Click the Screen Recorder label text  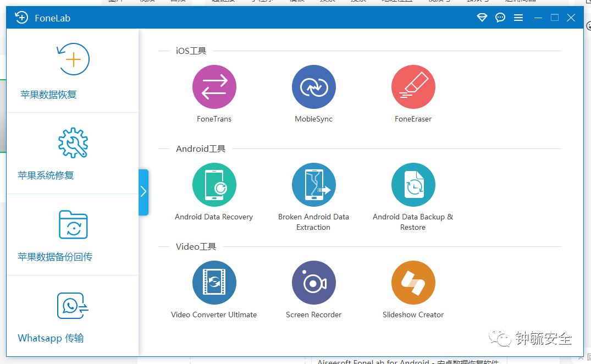313,315
